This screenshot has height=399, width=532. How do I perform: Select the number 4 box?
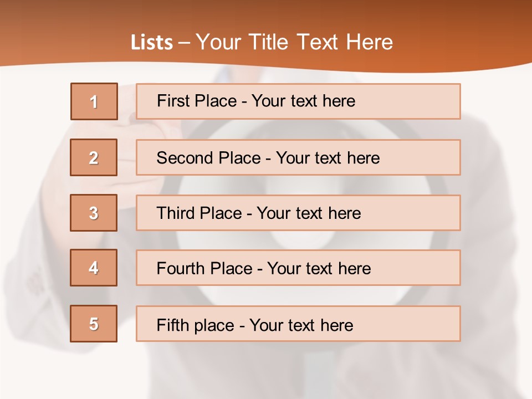[x=94, y=268]
